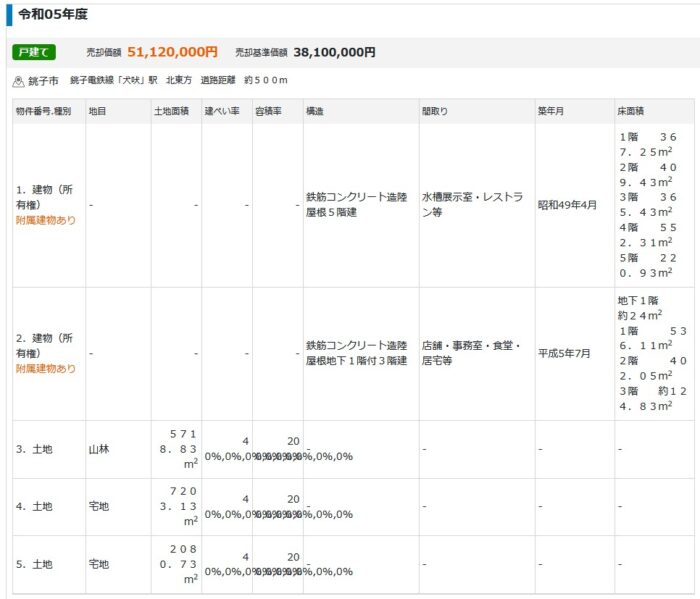700x599 pixels.
Task: Open 附属建物あり link under building 2
Action: (45, 368)
